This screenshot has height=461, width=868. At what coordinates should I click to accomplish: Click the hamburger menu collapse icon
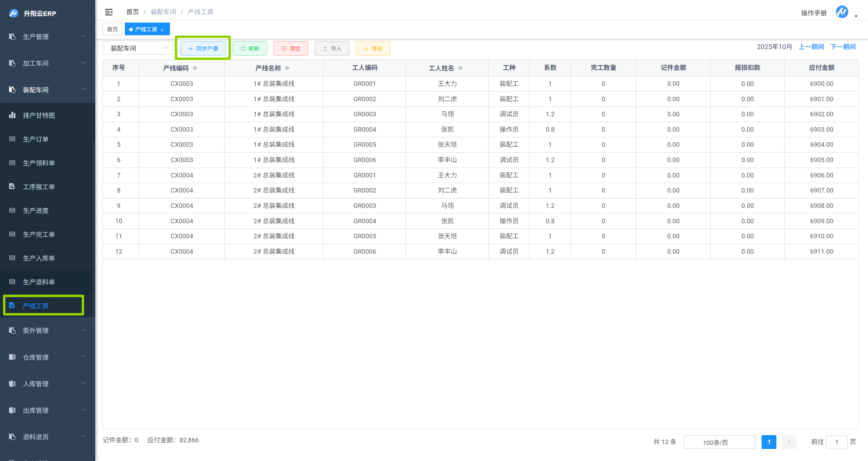(109, 12)
